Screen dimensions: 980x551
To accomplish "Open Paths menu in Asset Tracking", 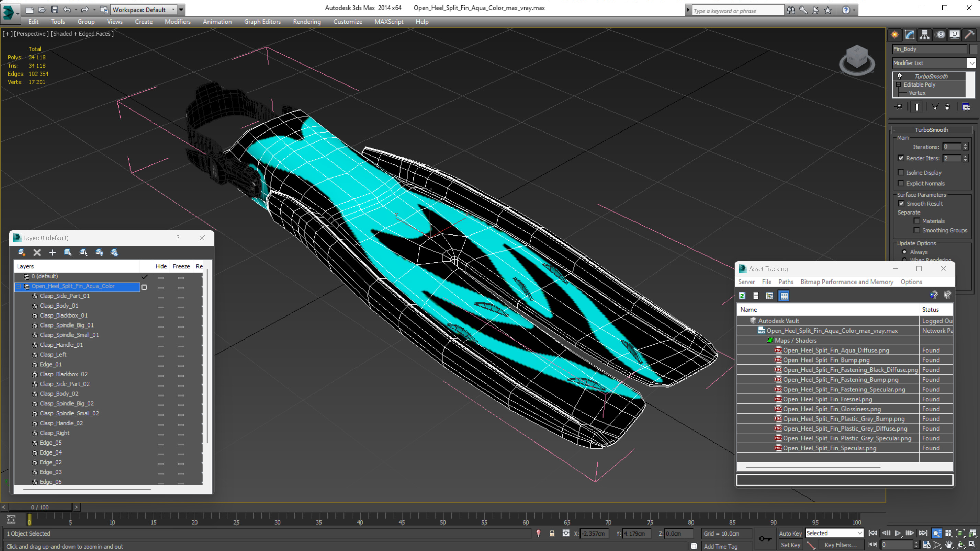I will [786, 282].
